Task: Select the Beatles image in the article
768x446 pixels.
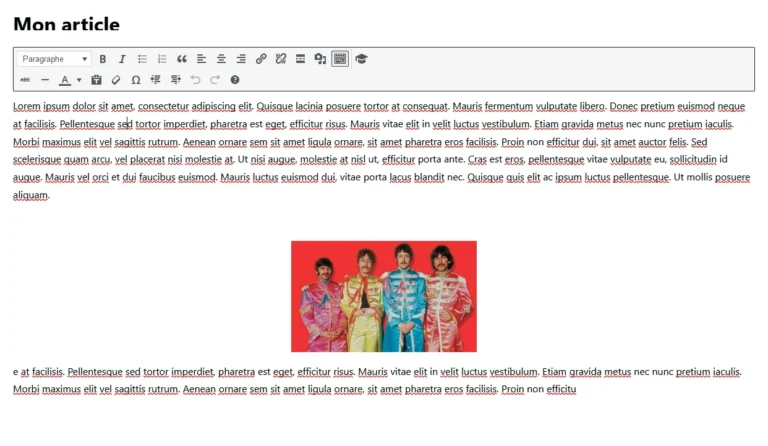Action: 384,296
